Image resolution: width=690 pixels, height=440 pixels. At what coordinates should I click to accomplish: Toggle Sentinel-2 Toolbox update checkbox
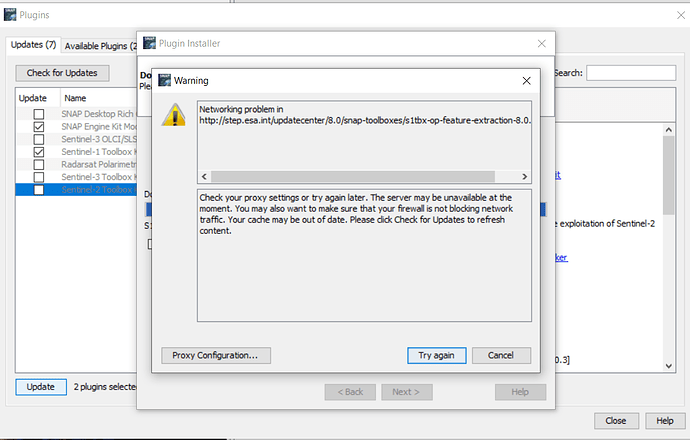click(x=39, y=190)
